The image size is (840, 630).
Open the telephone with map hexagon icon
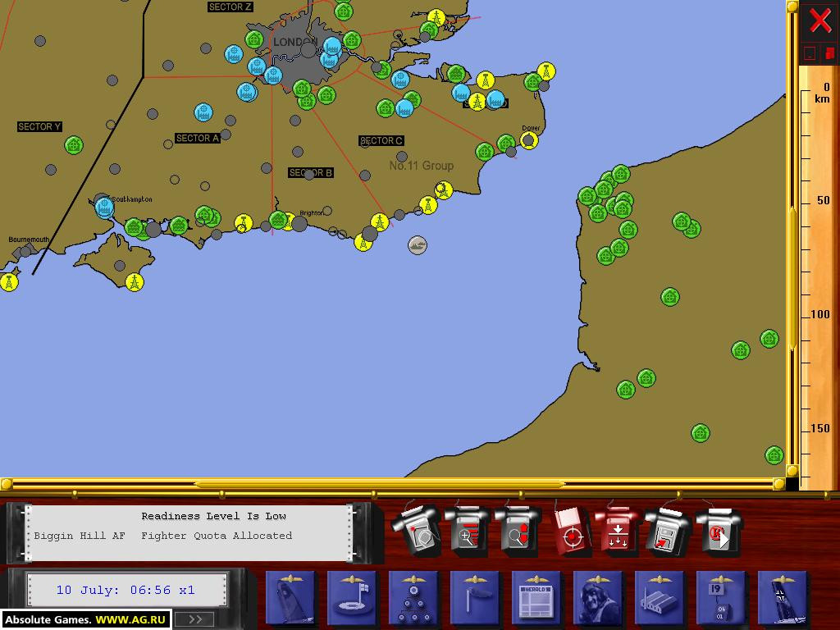pos(417,531)
